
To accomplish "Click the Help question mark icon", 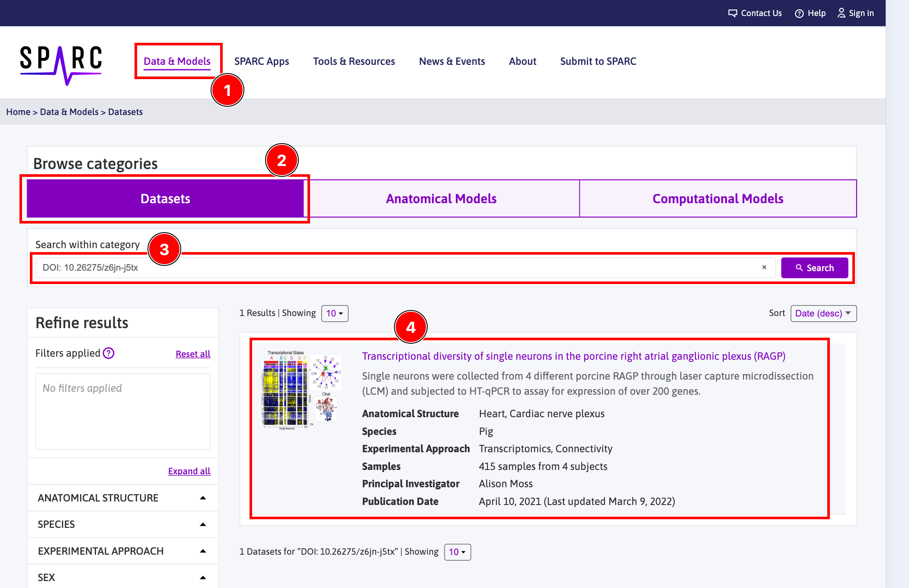I will 799,13.
